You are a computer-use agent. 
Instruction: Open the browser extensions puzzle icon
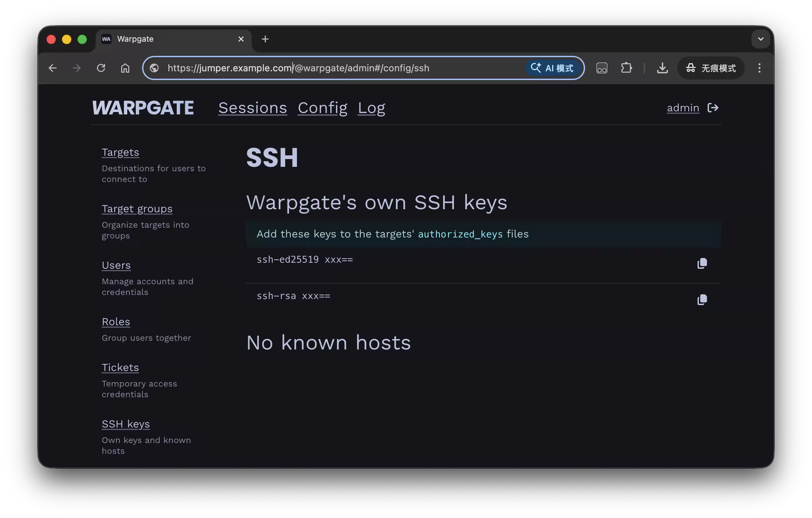coord(626,68)
